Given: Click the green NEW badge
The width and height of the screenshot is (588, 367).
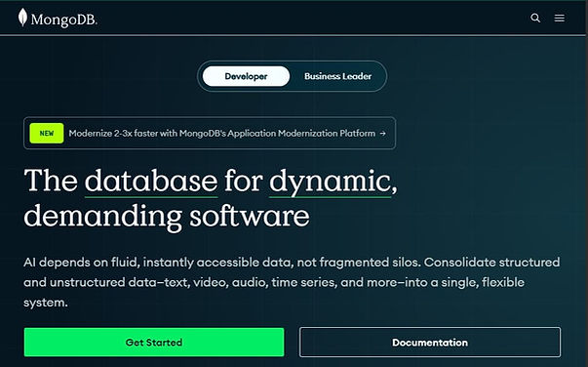Looking at the screenshot, I should tap(47, 133).
